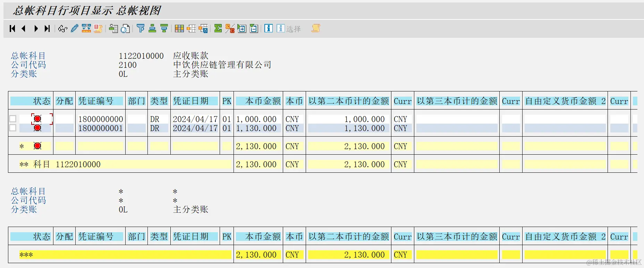The height and width of the screenshot is (268, 644).
Task: Choose a layout icon
Action: 191,29
